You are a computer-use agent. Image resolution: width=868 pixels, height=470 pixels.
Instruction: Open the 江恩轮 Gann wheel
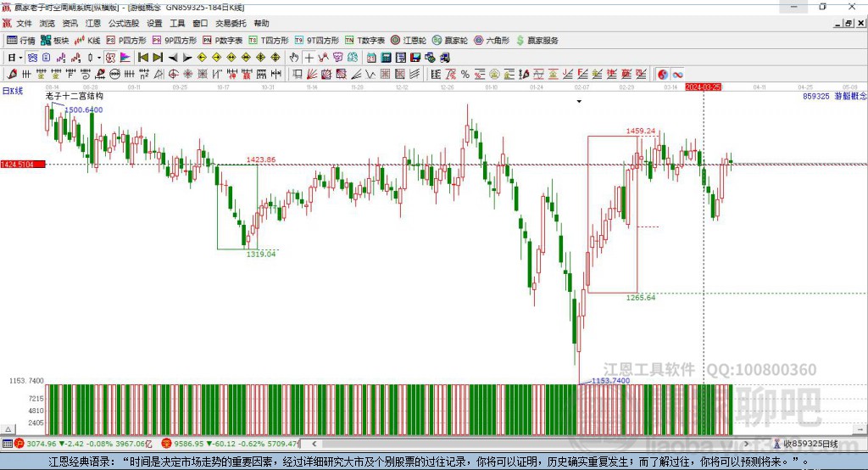(x=408, y=41)
